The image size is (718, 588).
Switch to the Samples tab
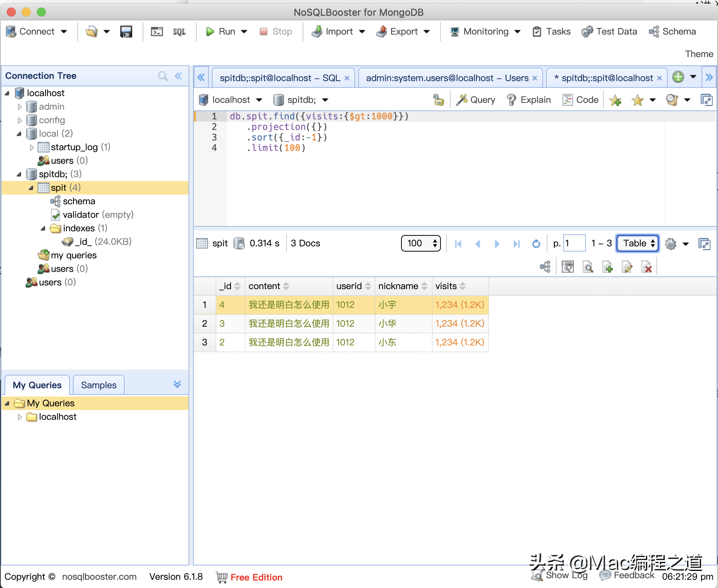pos(98,385)
